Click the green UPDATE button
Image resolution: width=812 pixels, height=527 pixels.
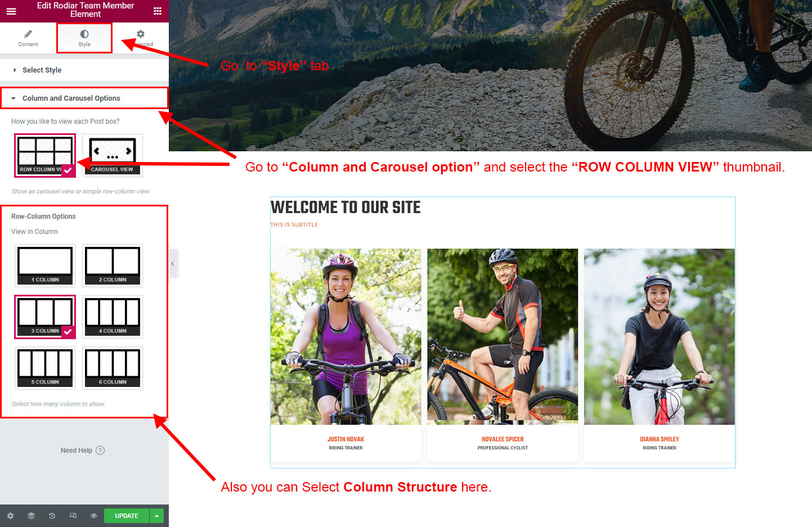tap(127, 516)
